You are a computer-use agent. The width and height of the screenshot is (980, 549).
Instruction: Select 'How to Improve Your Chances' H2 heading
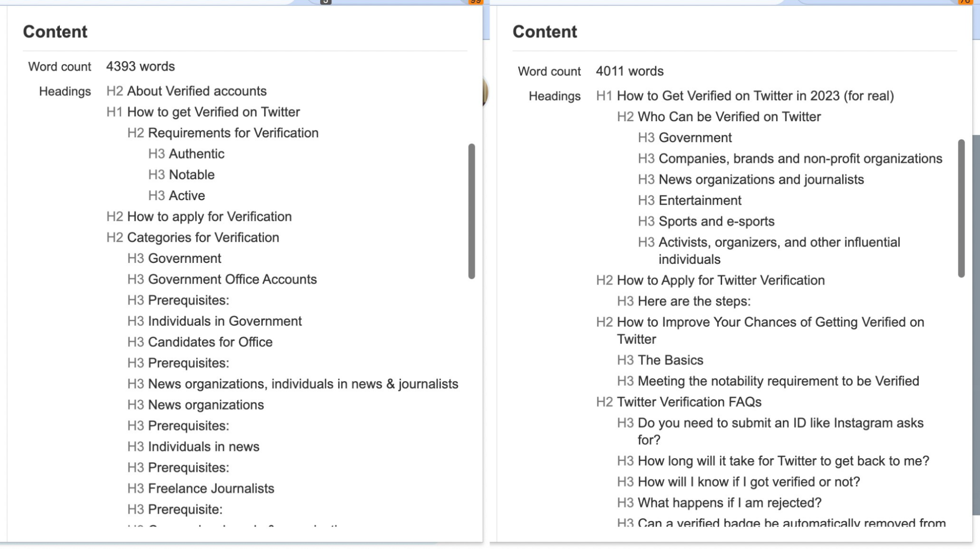click(x=770, y=331)
